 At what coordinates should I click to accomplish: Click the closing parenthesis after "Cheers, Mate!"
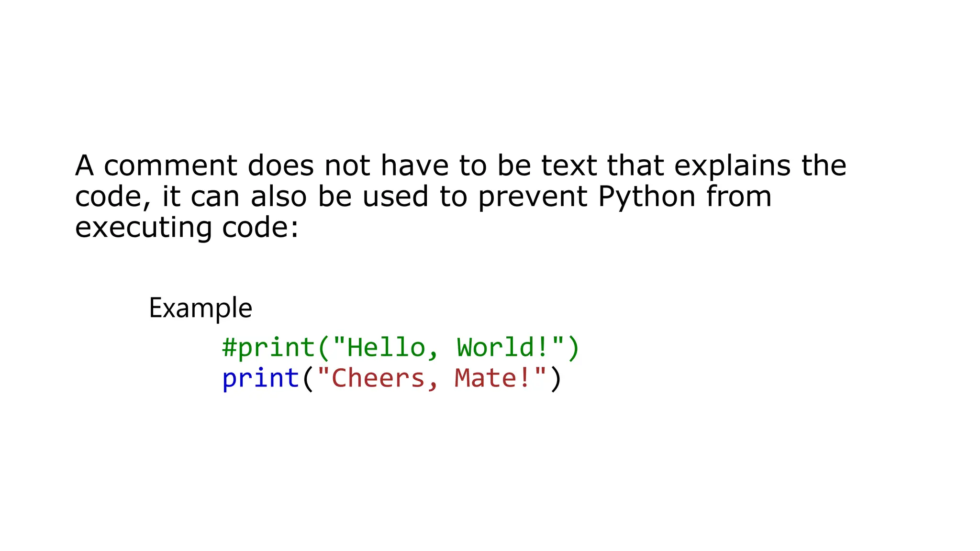point(555,379)
